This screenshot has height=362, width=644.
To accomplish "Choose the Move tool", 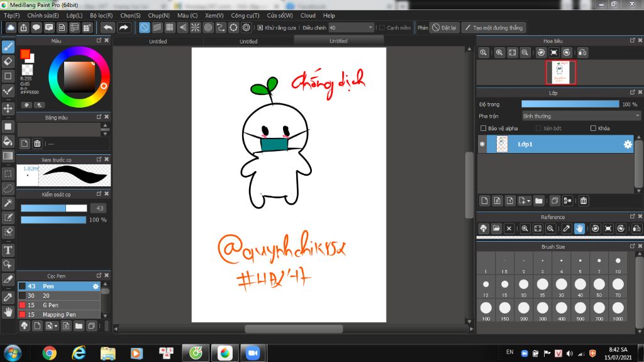I will point(8,108).
